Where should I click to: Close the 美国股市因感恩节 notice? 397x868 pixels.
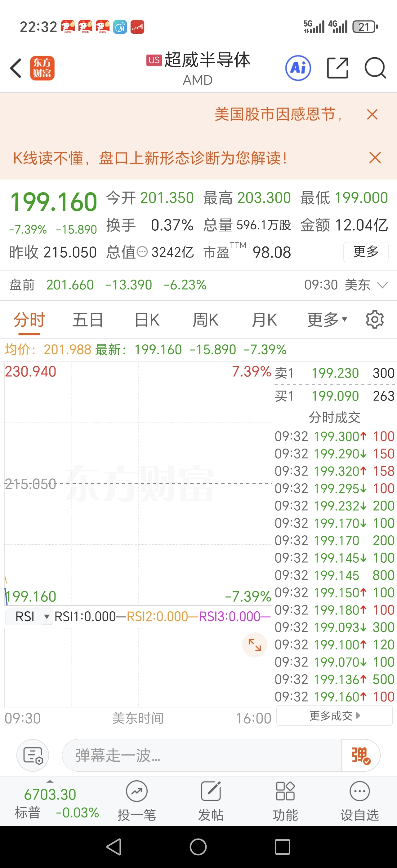pos(372,115)
